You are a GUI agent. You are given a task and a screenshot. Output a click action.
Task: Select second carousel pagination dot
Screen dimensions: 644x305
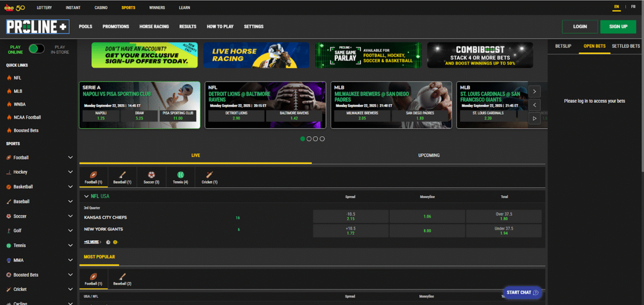tap(309, 139)
